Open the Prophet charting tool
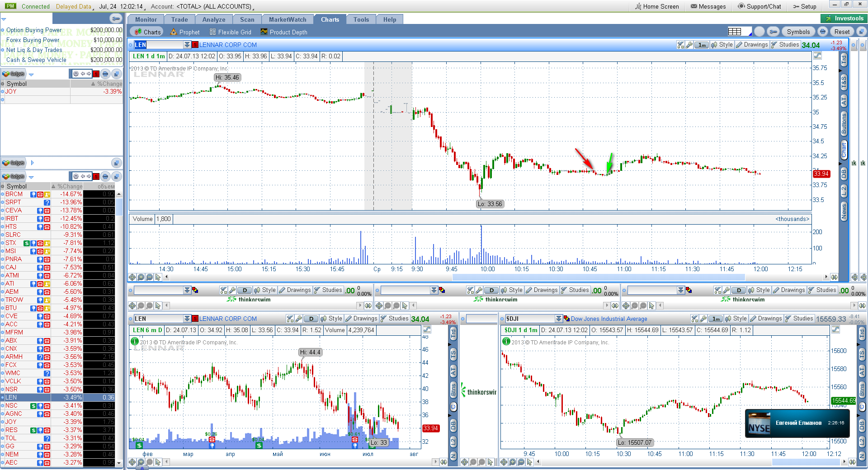This screenshot has width=868, height=470. [185, 32]
